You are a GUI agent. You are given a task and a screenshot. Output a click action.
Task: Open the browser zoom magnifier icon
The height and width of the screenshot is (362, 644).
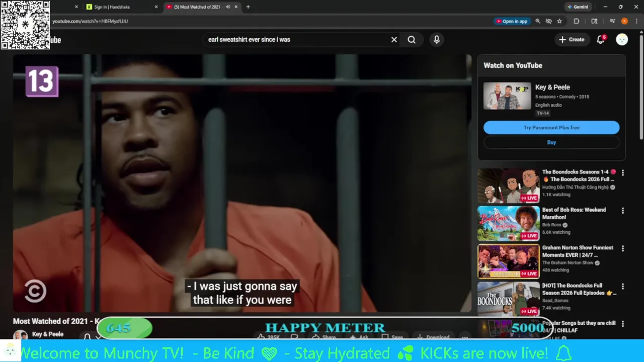(538, 21)
